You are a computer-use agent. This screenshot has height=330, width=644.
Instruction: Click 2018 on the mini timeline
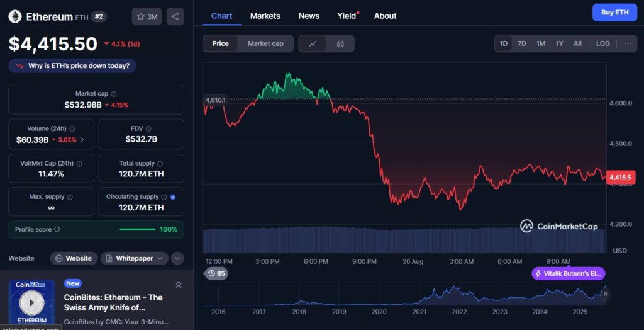click(x=299, y=312)
